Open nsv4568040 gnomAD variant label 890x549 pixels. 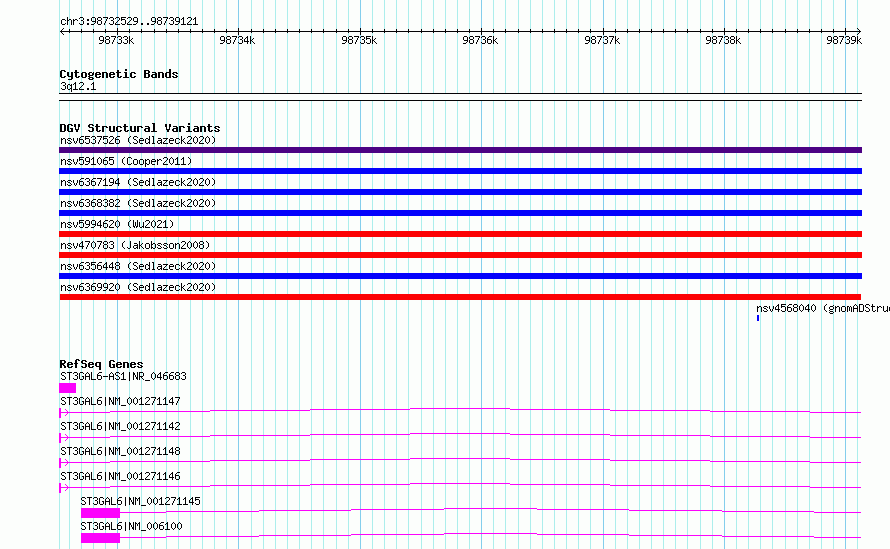[x=822, y=308]
